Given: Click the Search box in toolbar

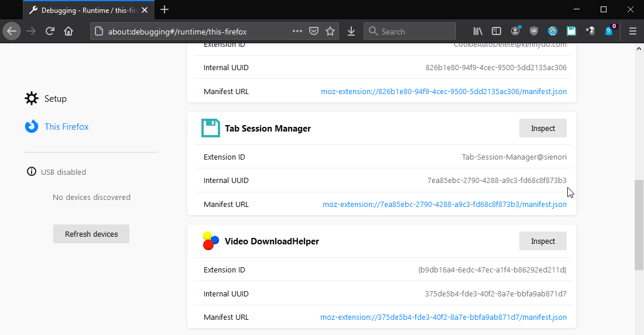Looking at the screenshot, I should pyautogui.click(x=409, y=31).
